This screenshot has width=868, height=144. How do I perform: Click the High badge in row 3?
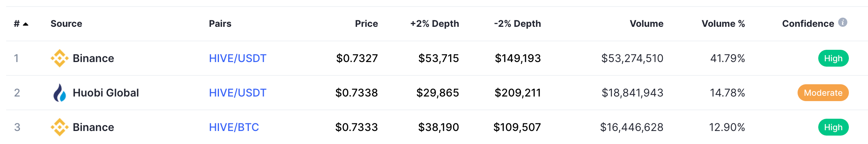pyautogui.click(x=833, y=127)
